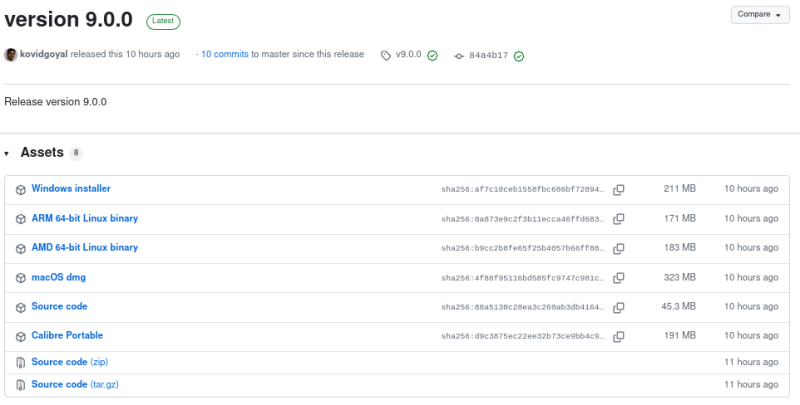
Task: Copy the AMD 64-bit Linux binary checksum
Action: pyautogui.click(x=618, y=248)
